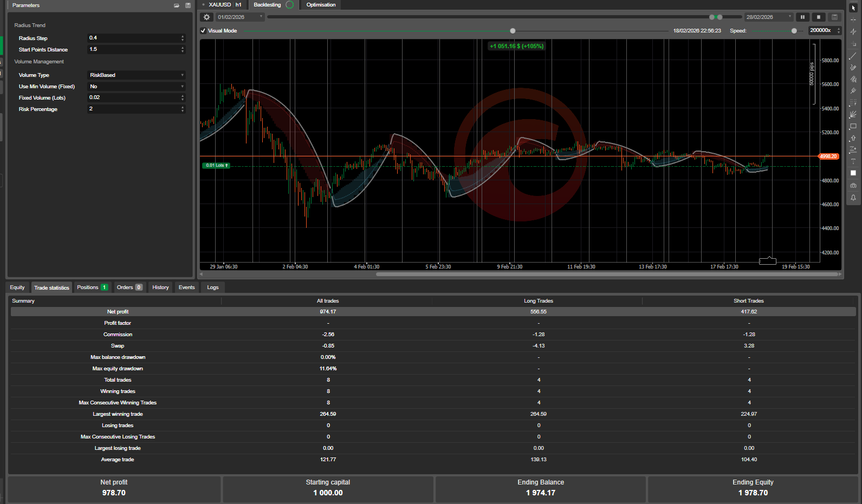862x504 pixels.
Task: Click the Ending Balance 1 974.17 box
Action: (541, 489)
